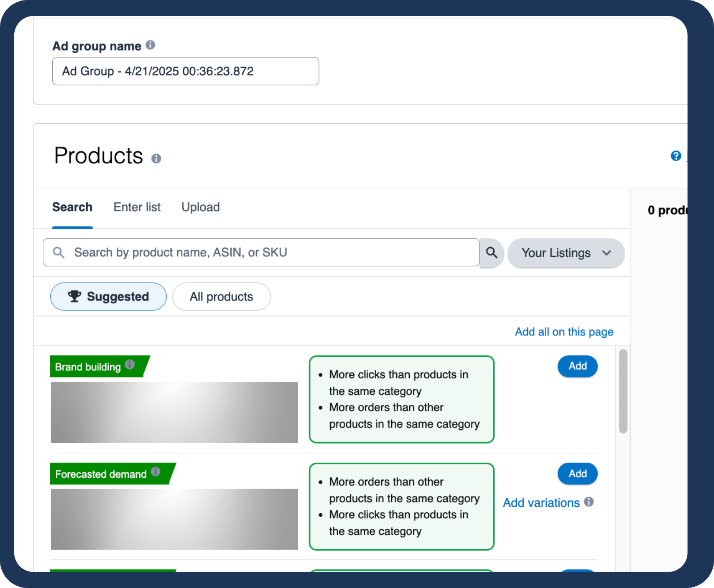Image resolution: width=714 pixels, height=588 pixels.
Task: Click the product list vertical scrollbar
Action: [x=623, y=391]
